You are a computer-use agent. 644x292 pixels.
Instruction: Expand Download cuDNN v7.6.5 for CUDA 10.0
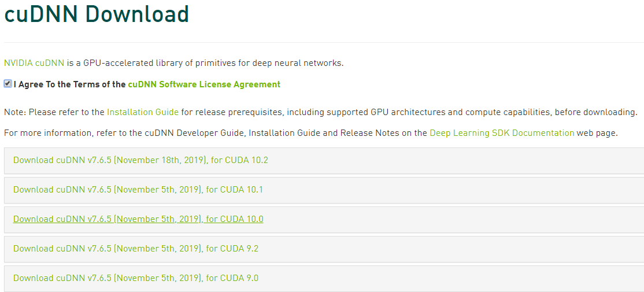(x=138, y=219)
